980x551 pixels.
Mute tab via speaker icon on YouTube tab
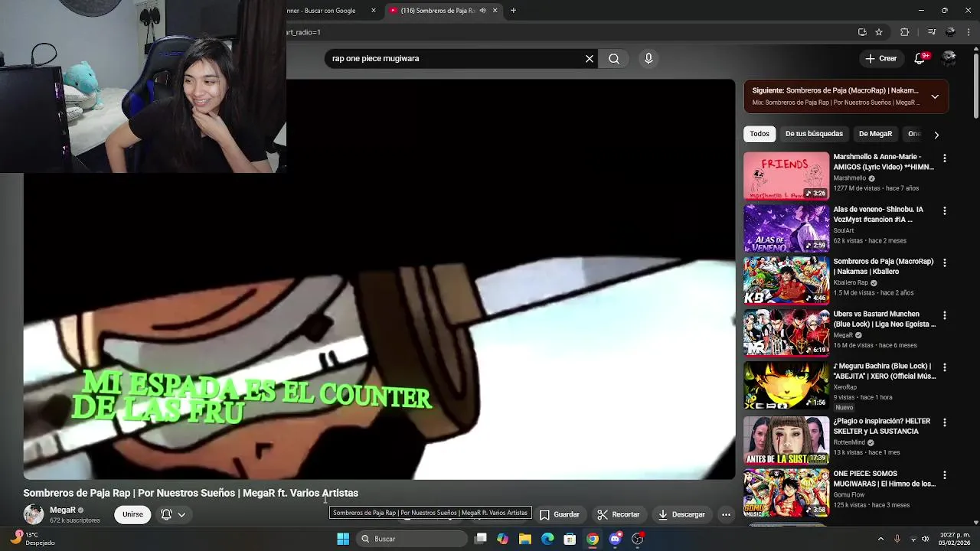[x=482, y=11]
